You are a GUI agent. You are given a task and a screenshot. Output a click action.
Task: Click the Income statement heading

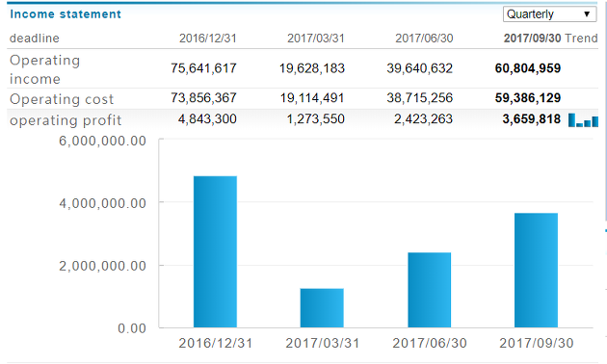[66, 14]
